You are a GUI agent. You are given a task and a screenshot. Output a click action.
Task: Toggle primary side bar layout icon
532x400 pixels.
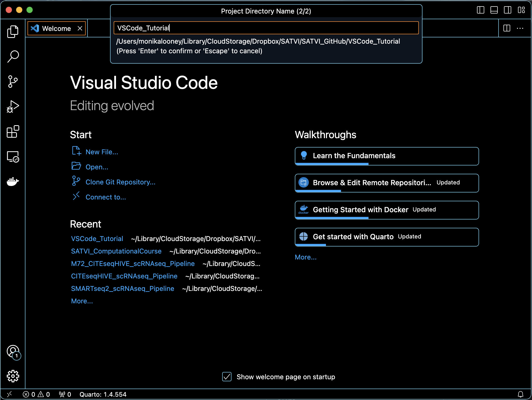[x=481, y=10]
